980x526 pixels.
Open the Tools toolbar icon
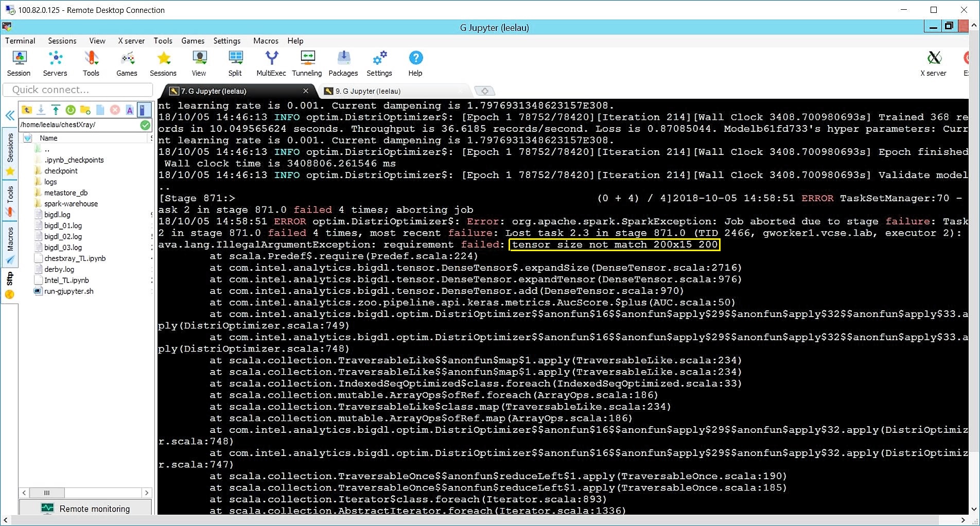click(x=91, y=64)
